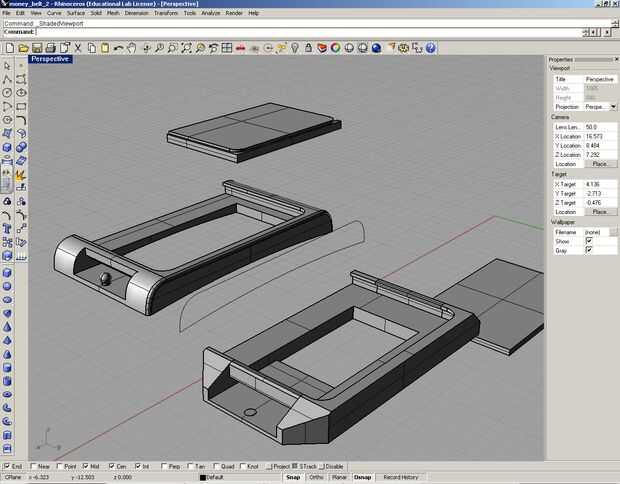Open the Projection dropdown

(x=613, y=107)
